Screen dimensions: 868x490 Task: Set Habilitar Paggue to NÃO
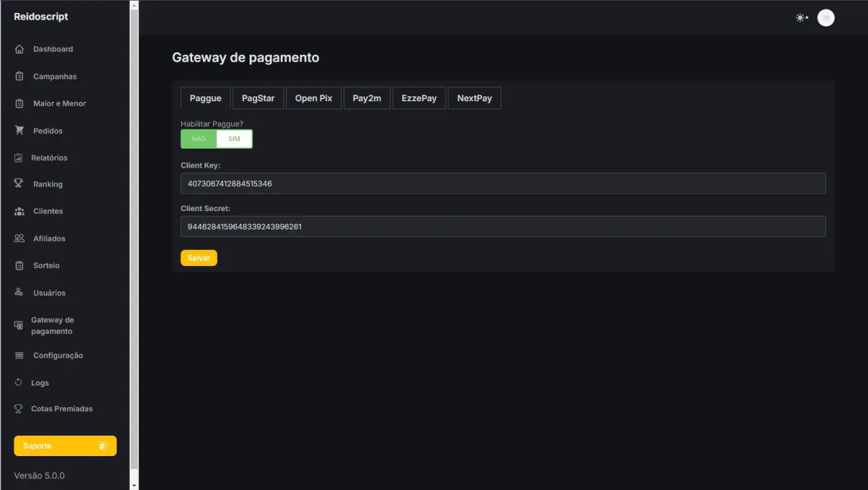pyautogui.click(x=199, y=139)
